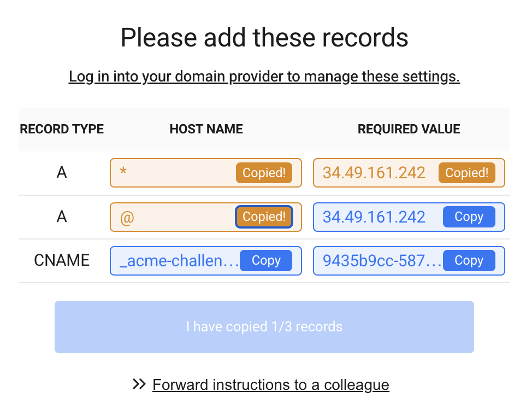
Task: Click the CNAME record type label
Action: coord(62,261)
